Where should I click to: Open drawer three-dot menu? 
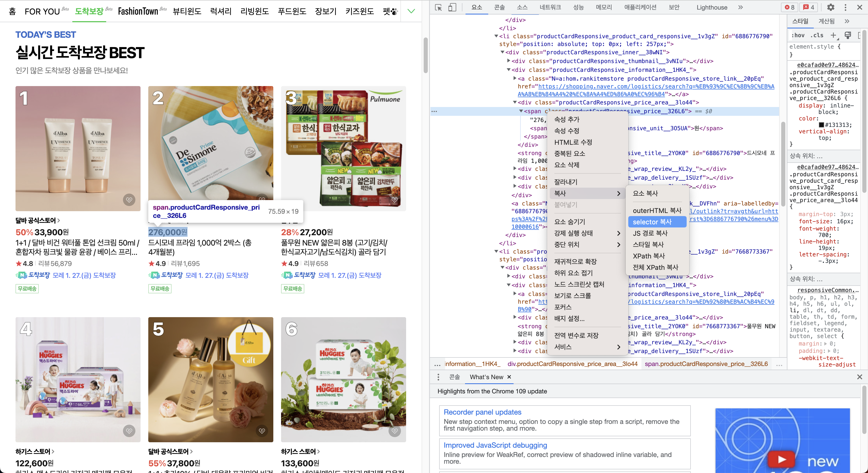tap(438, 377)
